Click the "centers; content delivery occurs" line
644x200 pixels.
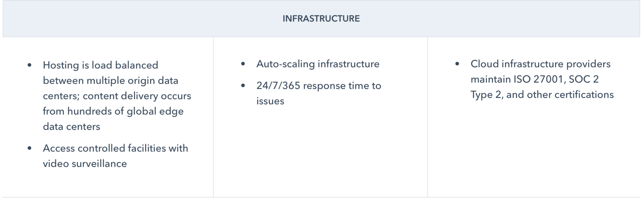click(117, 96)
